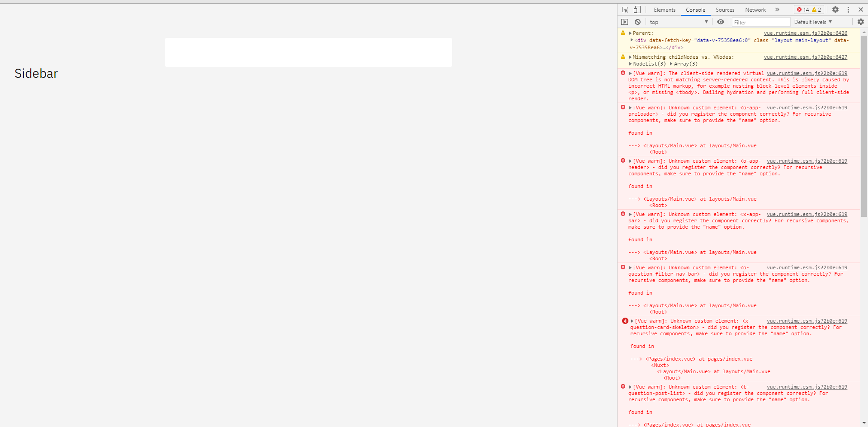Image resolution: width=868 pixels, height=427 pixels.
Task: Open the console sidebar icon
Action: click(625, 22)
